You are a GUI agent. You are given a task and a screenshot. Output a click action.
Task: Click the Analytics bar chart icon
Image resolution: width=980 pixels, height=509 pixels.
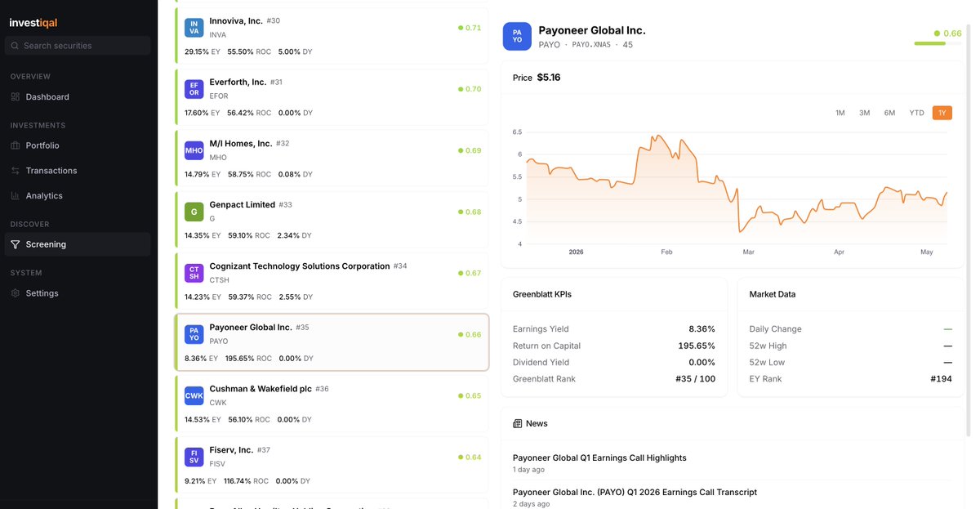[x=16, y=196]
